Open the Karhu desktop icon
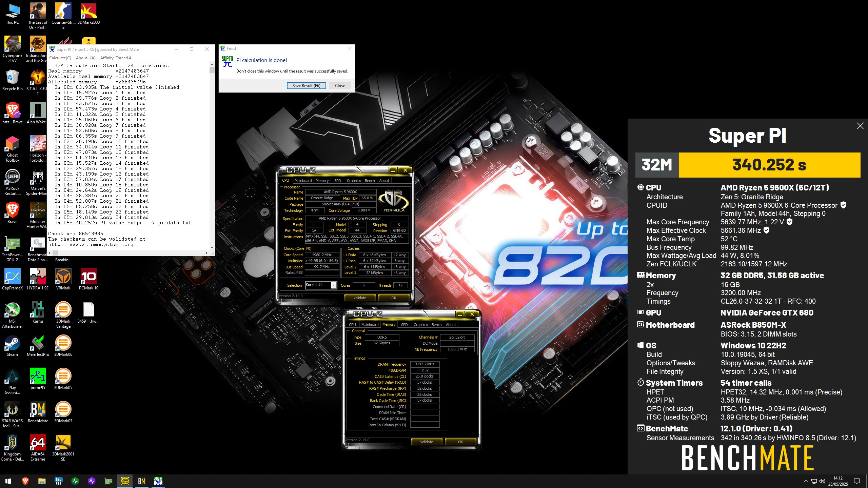The width and height of the screenshot is (868, 488). pyautogui.click(x=38, y=312)
